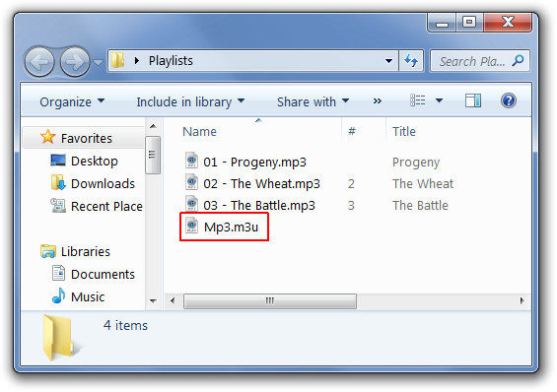Image resolution: width=557 pixels, height=392 pixels.
Task: Click folder thumbnail in details pane
Action: [x=60, y=337]
